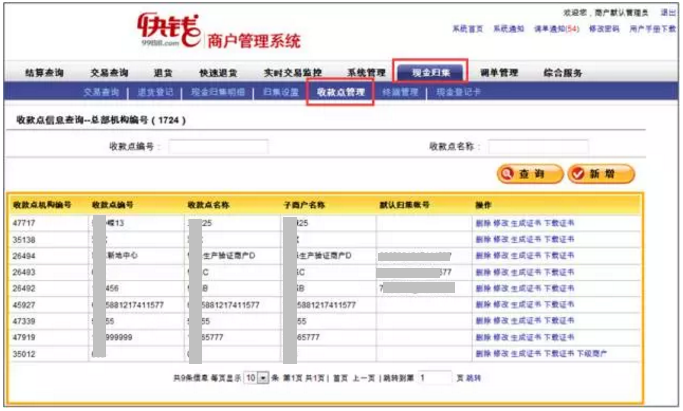Click 修改 in row 35138

(x=500, y=239)
